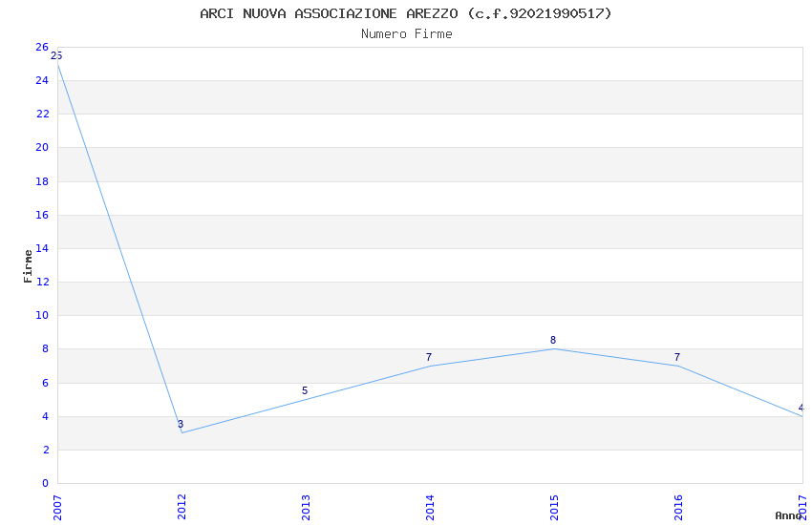Click y-axis value 8
812x525 pixels.
46,349
